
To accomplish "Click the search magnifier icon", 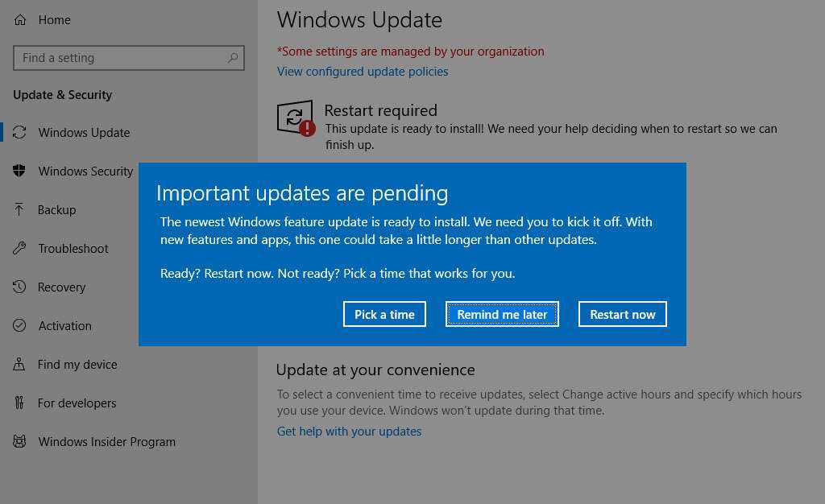I will point(233,58).
